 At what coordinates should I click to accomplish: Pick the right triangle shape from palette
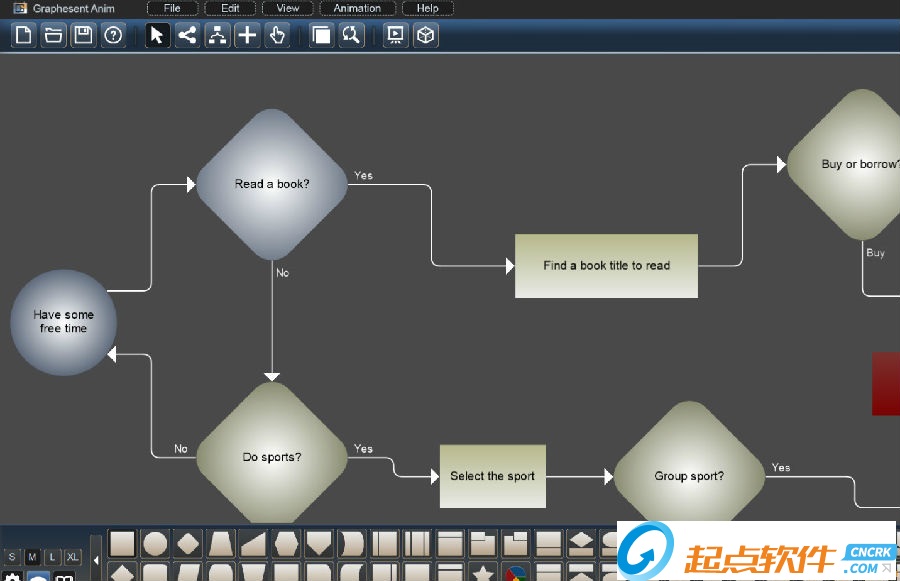[253, 544]
